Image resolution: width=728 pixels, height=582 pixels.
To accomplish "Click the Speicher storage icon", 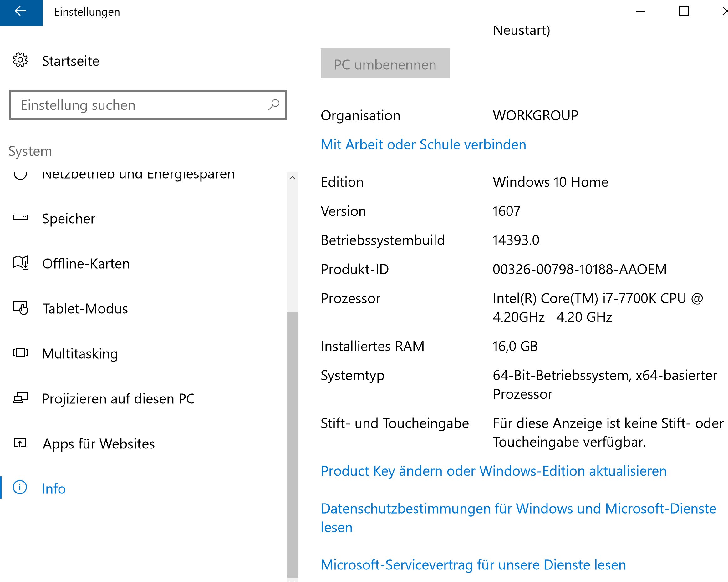I will coord(20,218).
